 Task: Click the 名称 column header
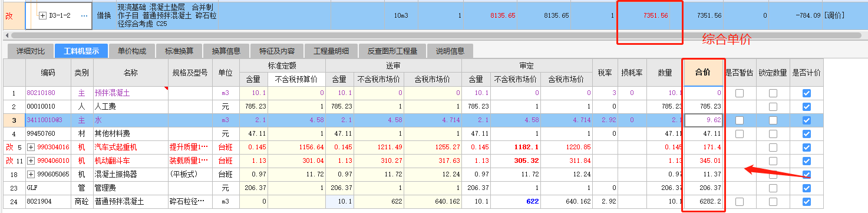tap(130, 73)
